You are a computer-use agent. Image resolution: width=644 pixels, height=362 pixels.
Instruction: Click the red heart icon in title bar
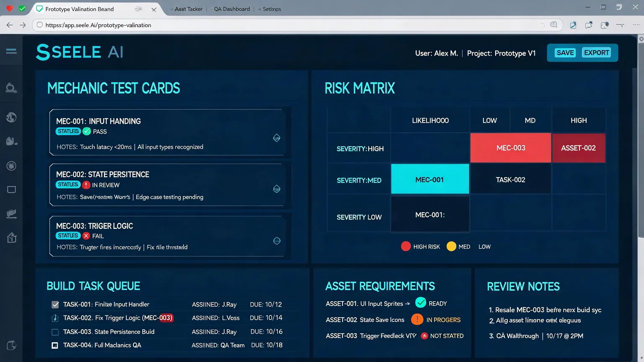[x=9, y=8]
